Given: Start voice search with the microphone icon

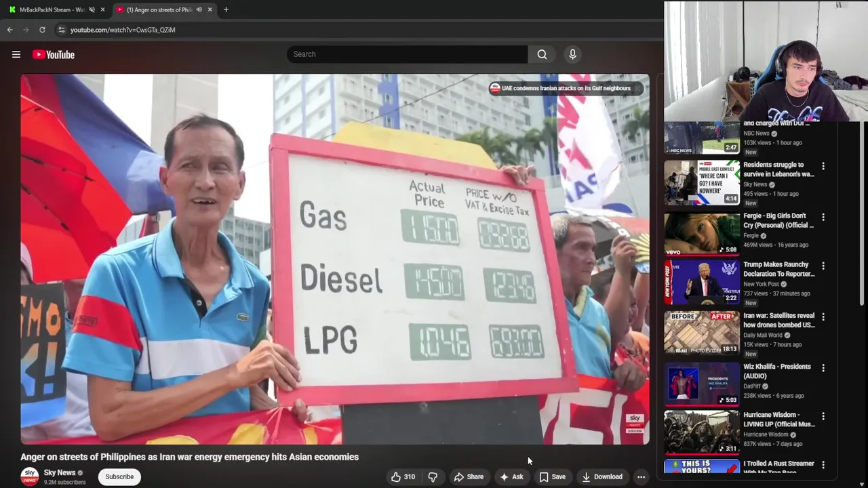Looking at the screenshot, I should (572, 54).
